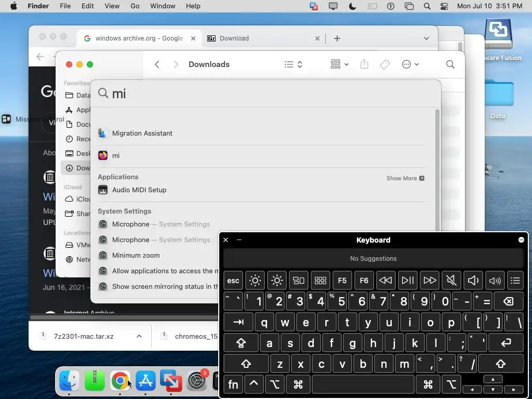Open the File menu
Screen dimensions: 532x399
65,6
